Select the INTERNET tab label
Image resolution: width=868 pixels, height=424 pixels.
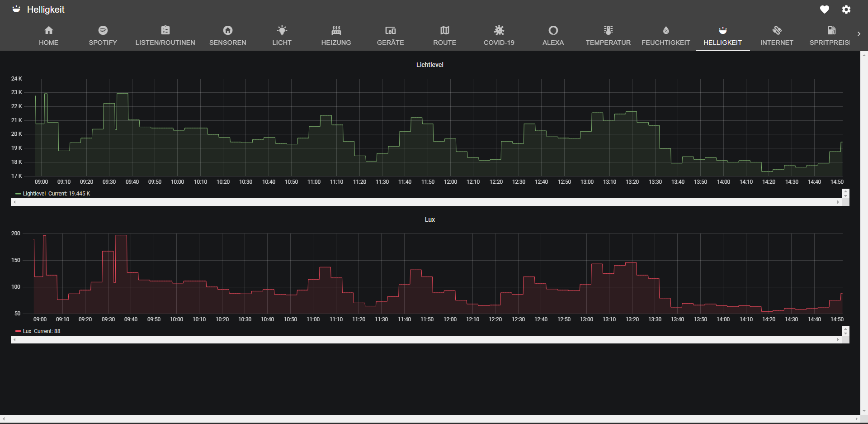tap(777, 43)
